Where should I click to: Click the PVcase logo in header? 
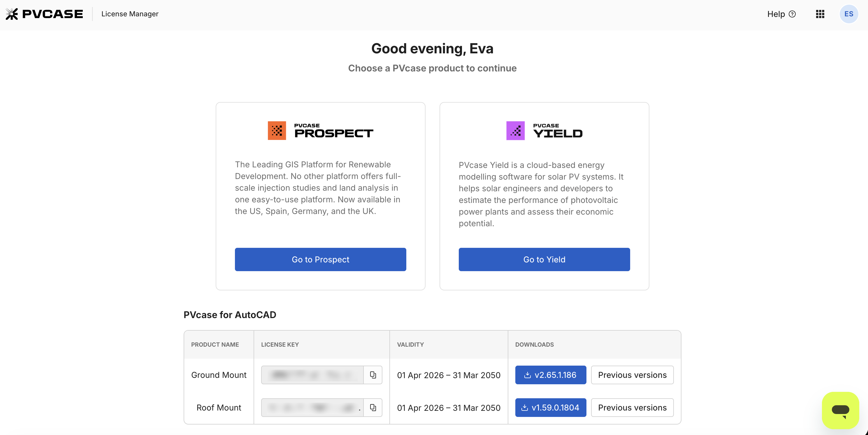[x=44, y=14]
